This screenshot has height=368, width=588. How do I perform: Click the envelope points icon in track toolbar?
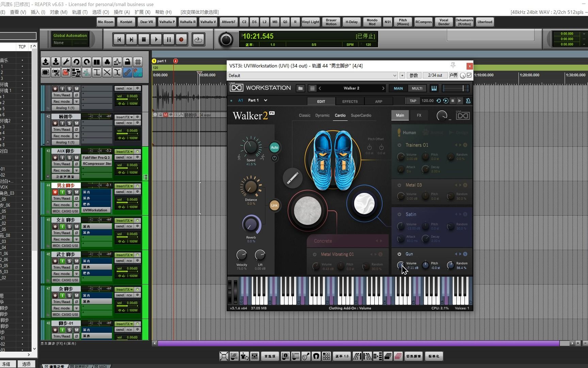pyautogui.click(x=117, y=62)
